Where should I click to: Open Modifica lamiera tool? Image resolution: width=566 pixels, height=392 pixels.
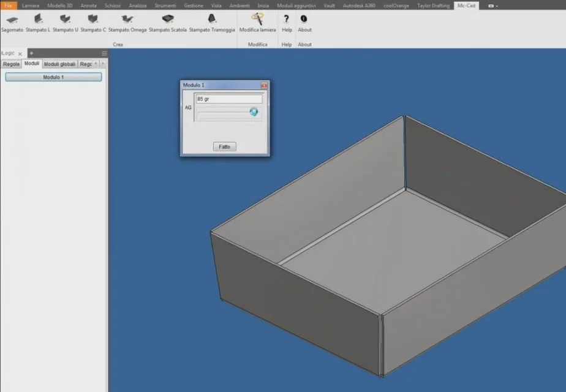(x=257, y=23)
